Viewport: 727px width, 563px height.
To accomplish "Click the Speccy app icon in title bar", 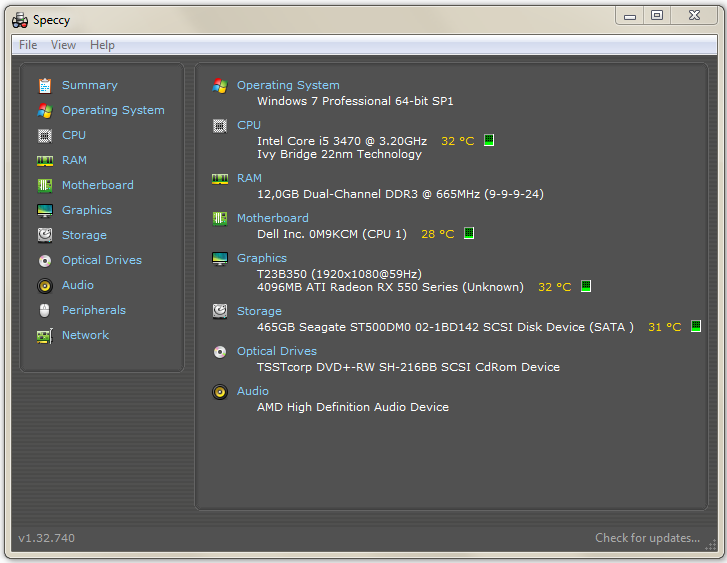I will click(20, 20).
